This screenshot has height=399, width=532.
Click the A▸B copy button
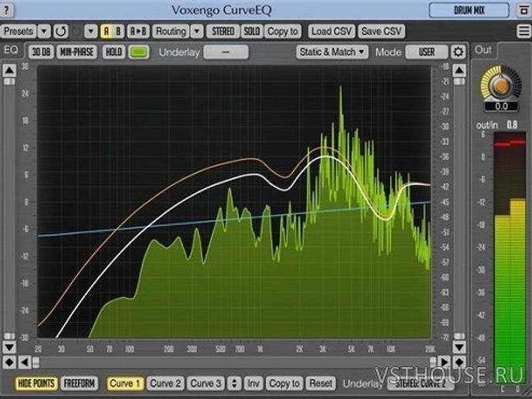coord(139,32)
